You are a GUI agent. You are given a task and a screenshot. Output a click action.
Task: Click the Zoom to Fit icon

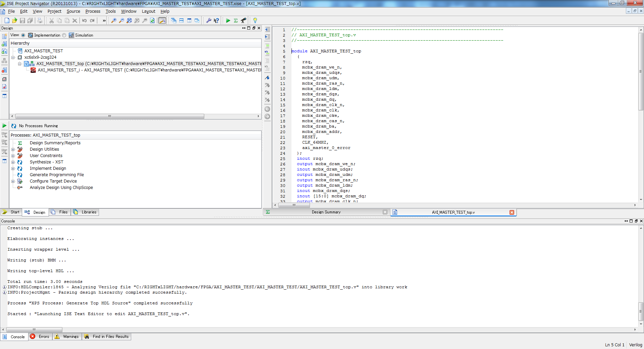(x=129, y=20)
